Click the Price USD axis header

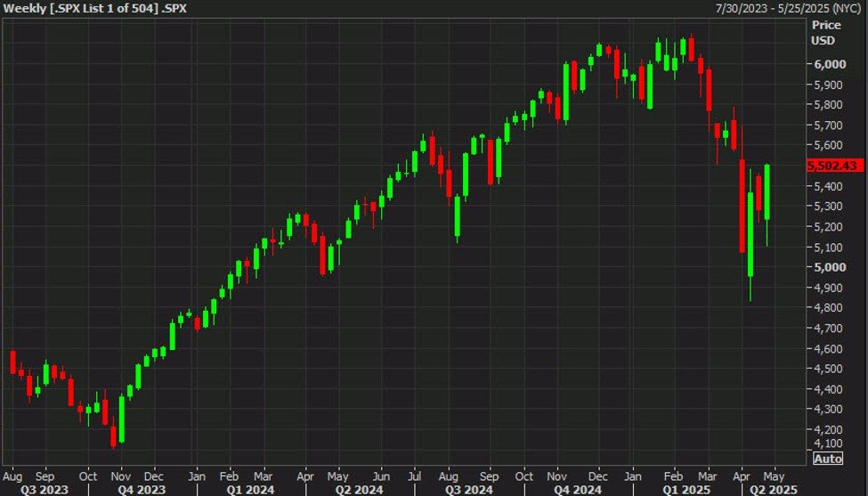point(824,34)
